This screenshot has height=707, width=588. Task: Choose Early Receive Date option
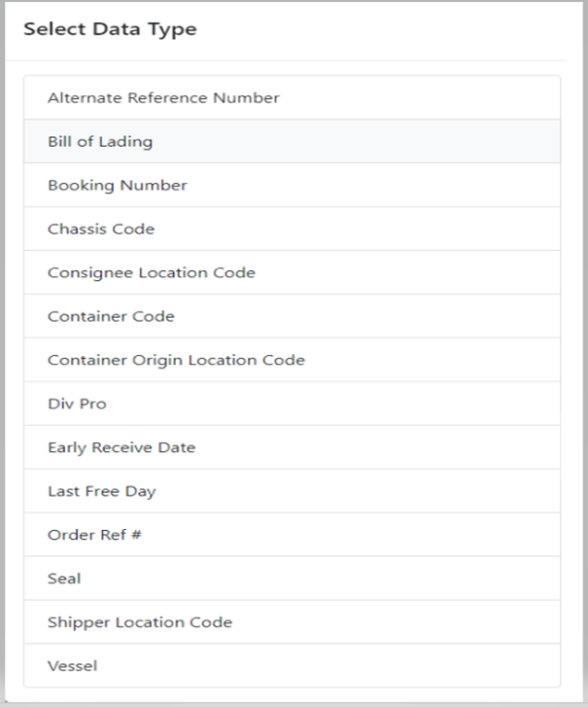[292, 447]
